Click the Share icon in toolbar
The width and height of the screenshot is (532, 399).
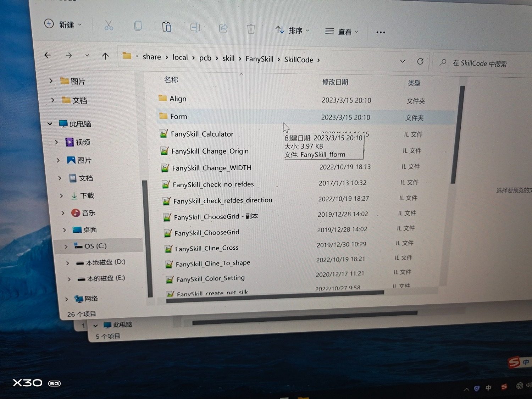coord(223,28)
